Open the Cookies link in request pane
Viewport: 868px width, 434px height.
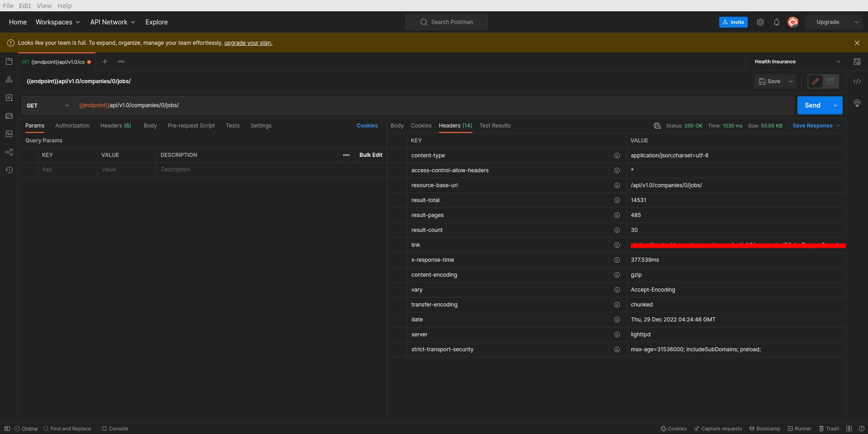point(367,126)
